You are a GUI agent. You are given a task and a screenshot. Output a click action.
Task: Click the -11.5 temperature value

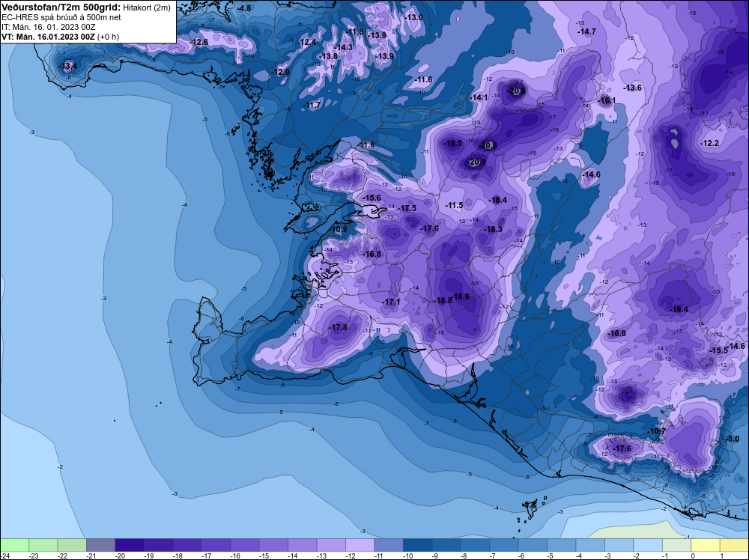(x=454, y=205)
